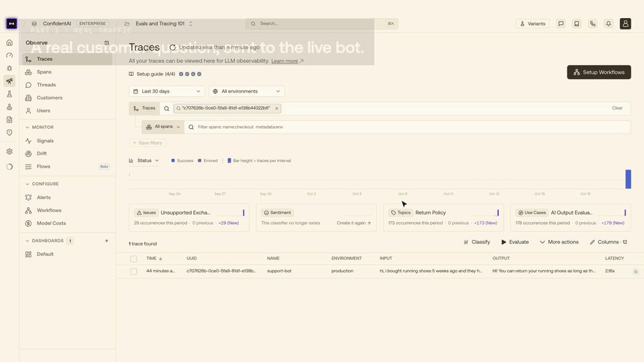Click the row action icon after latency
644x362 pixels.
(x=635, y=271)
